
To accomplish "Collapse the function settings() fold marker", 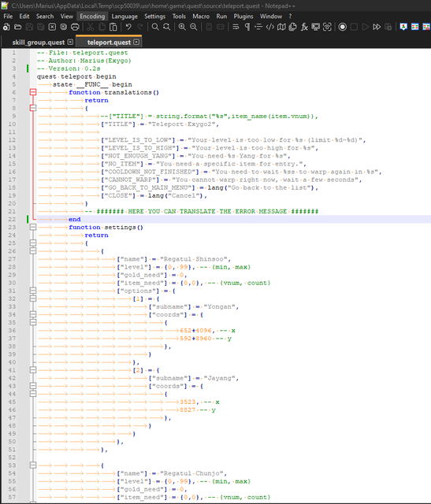I will pos(33,228).
